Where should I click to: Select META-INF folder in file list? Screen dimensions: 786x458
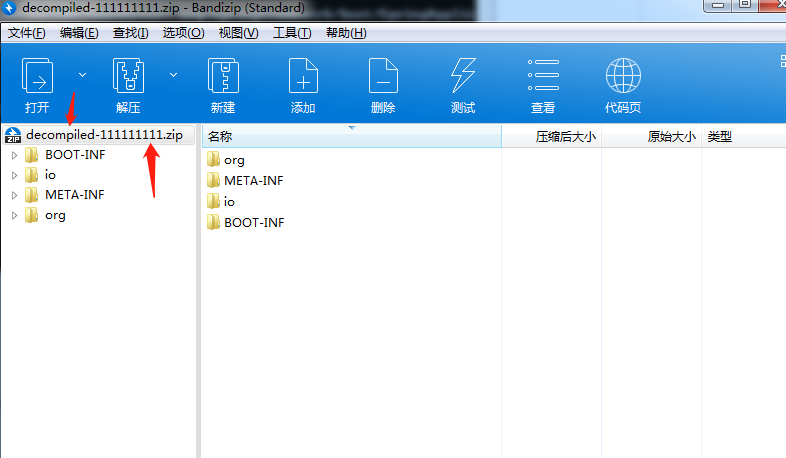pos(245,180)
